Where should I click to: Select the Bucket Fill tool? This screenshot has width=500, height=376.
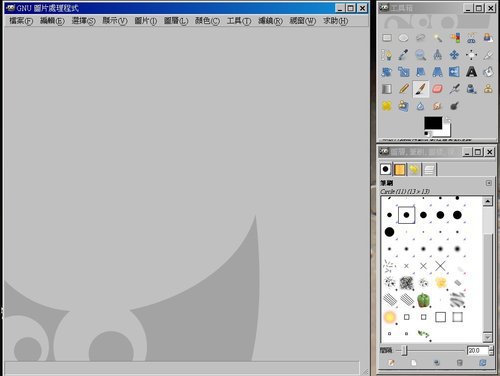488,72
